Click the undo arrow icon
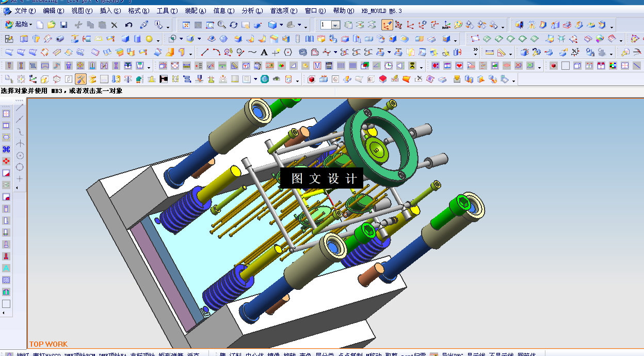This screenshot has width=644, height=356. pos(129,25)
